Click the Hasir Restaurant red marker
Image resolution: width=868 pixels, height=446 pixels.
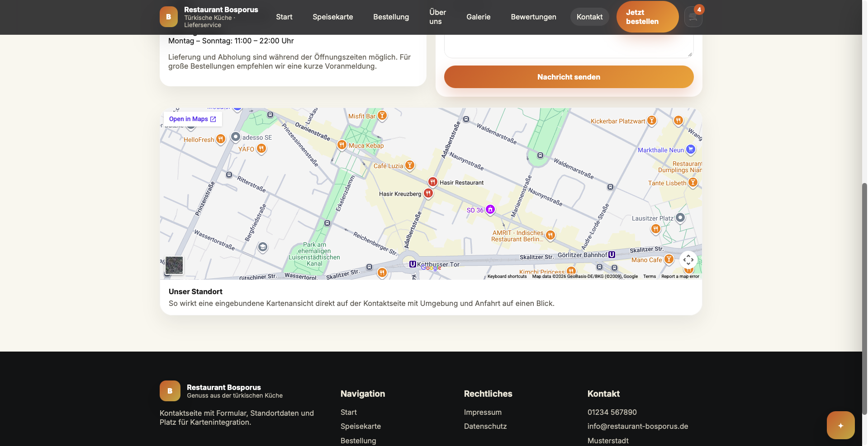[x=433, y=182]
